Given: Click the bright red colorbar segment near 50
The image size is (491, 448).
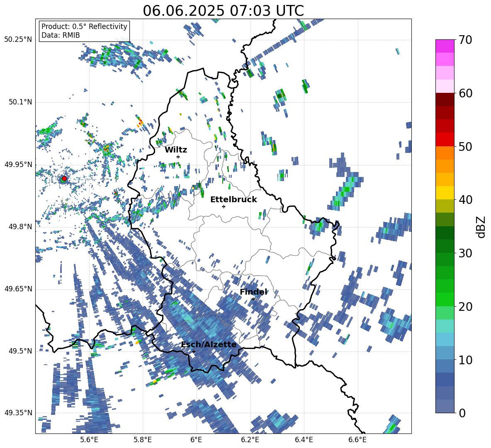Looking at the screenshot, I should click(445, 140).
